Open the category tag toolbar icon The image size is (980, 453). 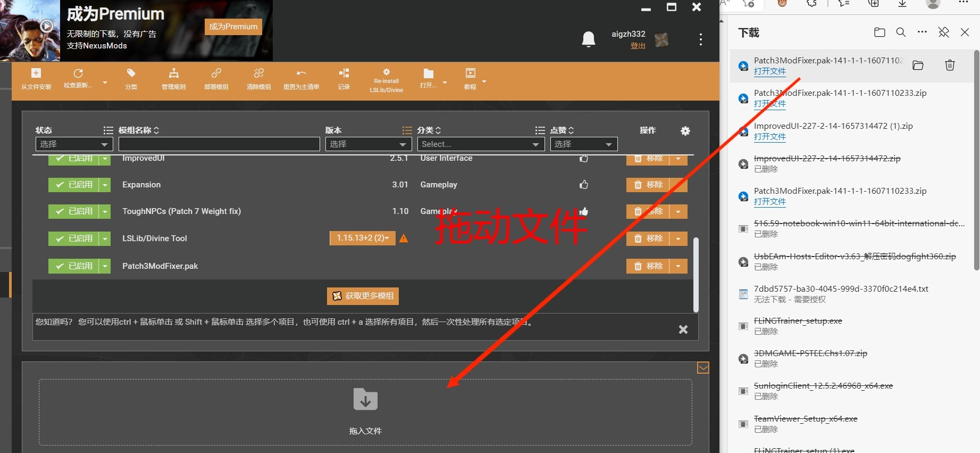tap(131, 73)
